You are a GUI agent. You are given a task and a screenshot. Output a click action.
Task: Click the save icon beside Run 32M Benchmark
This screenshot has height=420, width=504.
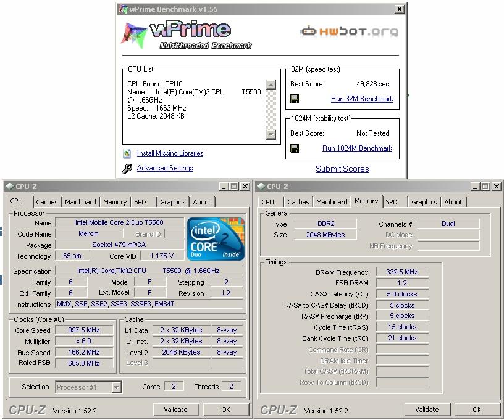click(295, 99)
